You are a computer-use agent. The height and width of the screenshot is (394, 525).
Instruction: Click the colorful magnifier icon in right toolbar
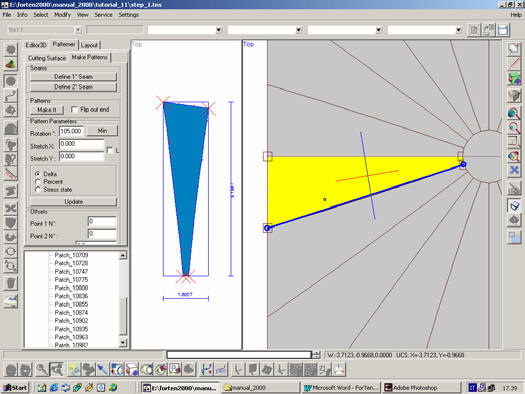click(x=514, y=156)
